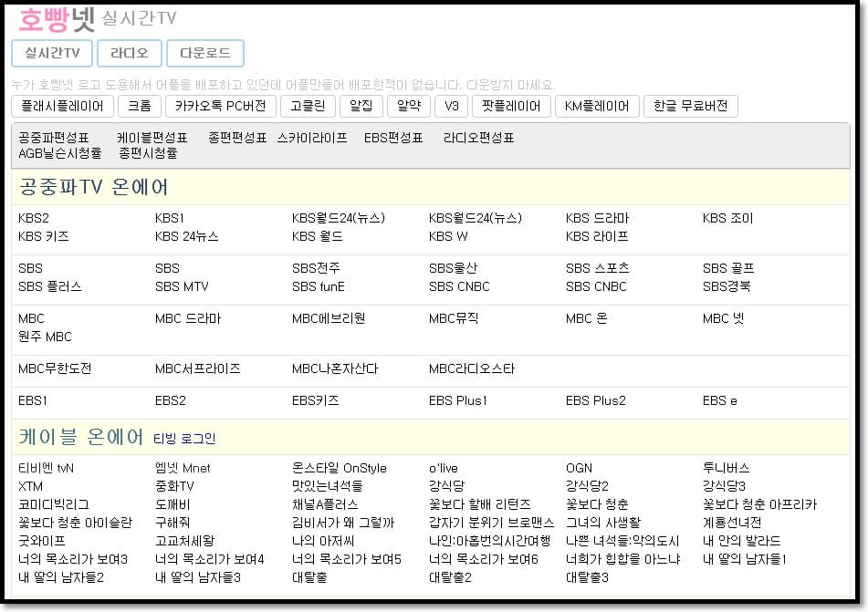Open KBS 조이 channel link
Image resolution: width=868 pixels, height=612 pixels.
pyautogui.click(x=728, y=218)
